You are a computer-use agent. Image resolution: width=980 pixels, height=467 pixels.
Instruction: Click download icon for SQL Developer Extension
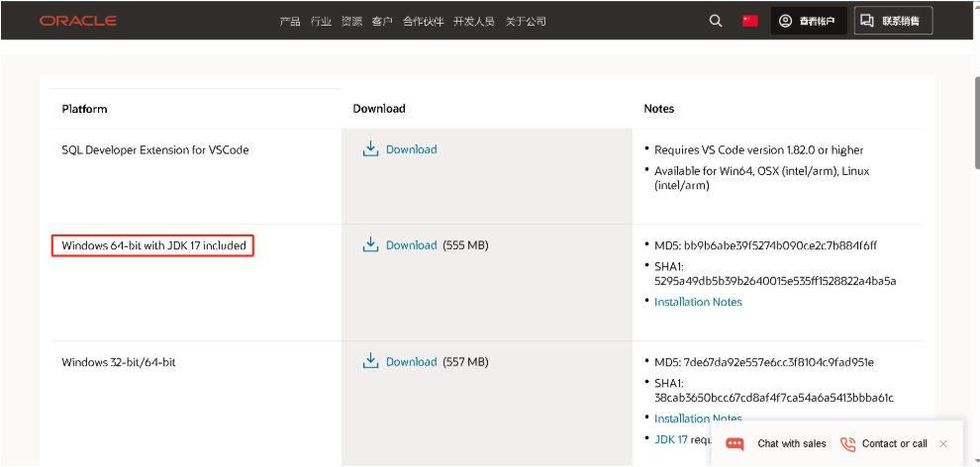pos(370,149)
